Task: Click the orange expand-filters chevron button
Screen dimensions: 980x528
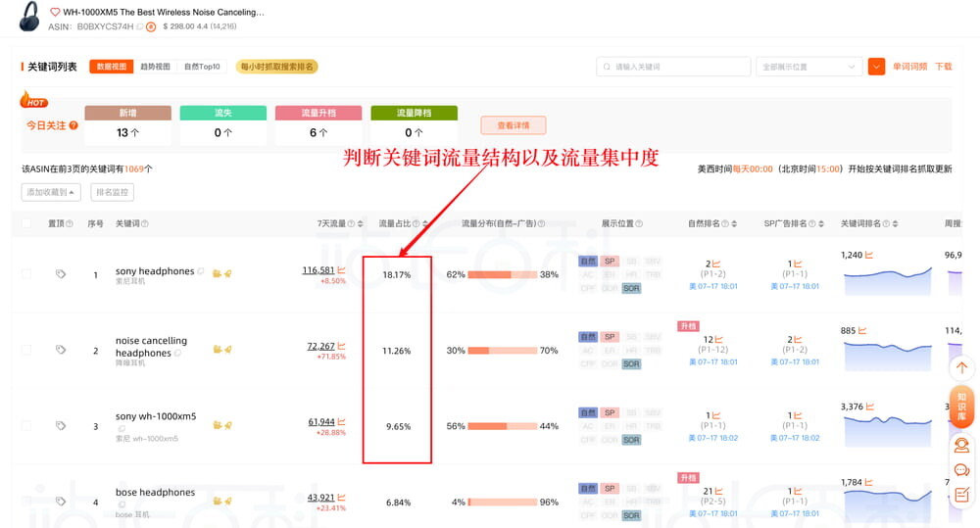Action: (x=876, y=67)
